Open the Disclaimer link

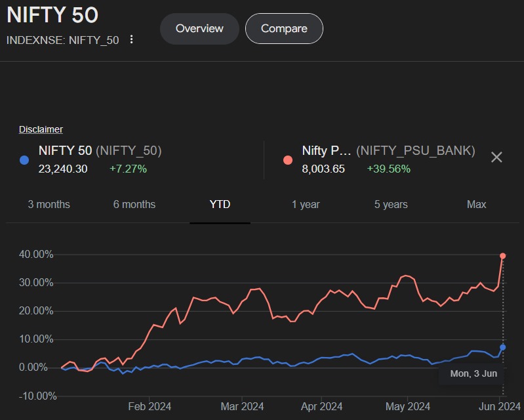click(x=41, y=129)
